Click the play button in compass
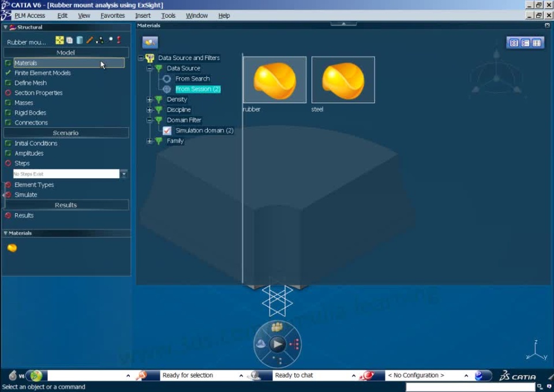The height and width of the screenshot is (392, 554). pyautogui.click(x=278, y=344)
